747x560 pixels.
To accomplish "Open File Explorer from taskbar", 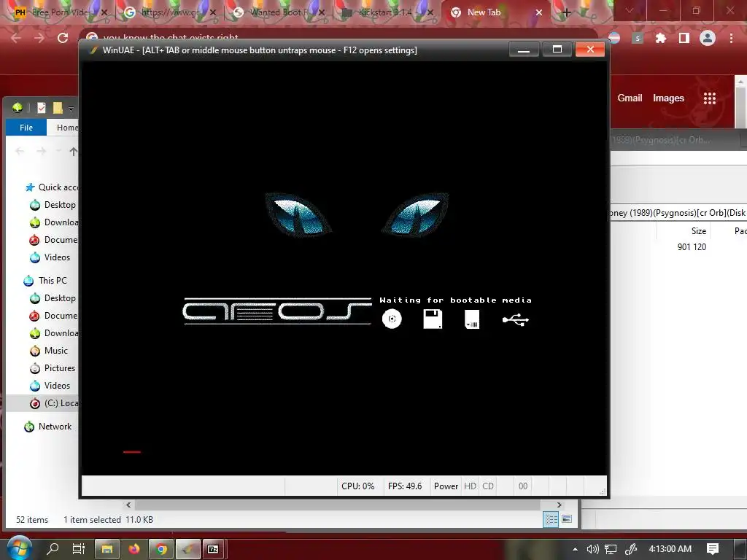I will coord(107,549).
